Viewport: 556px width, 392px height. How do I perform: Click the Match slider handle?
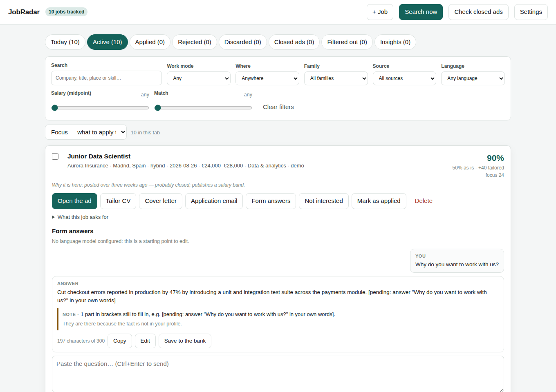click(158, 108)
